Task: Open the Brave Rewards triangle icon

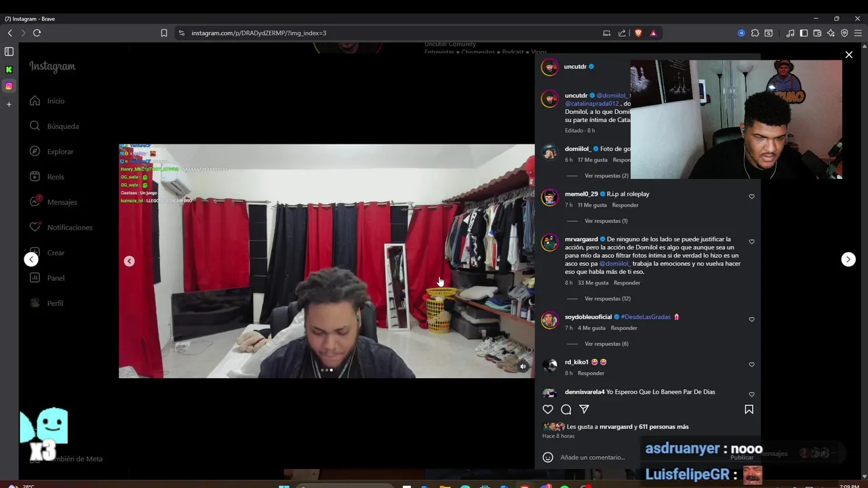Action: click(653, 33)
